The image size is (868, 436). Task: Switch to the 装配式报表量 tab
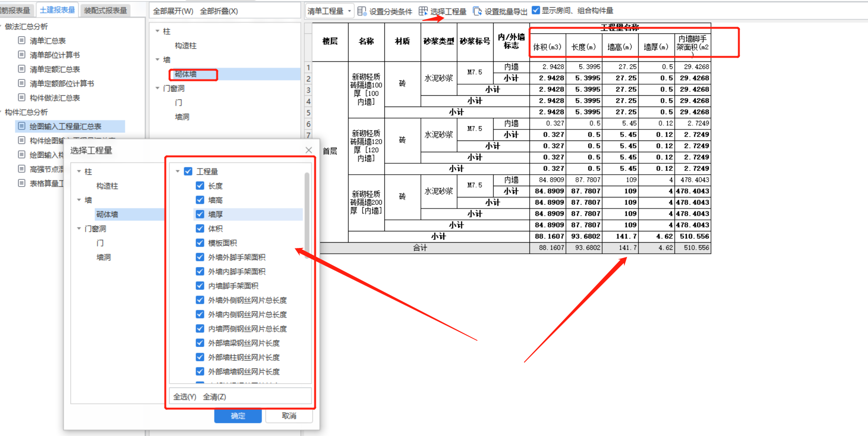coord(105,10)
